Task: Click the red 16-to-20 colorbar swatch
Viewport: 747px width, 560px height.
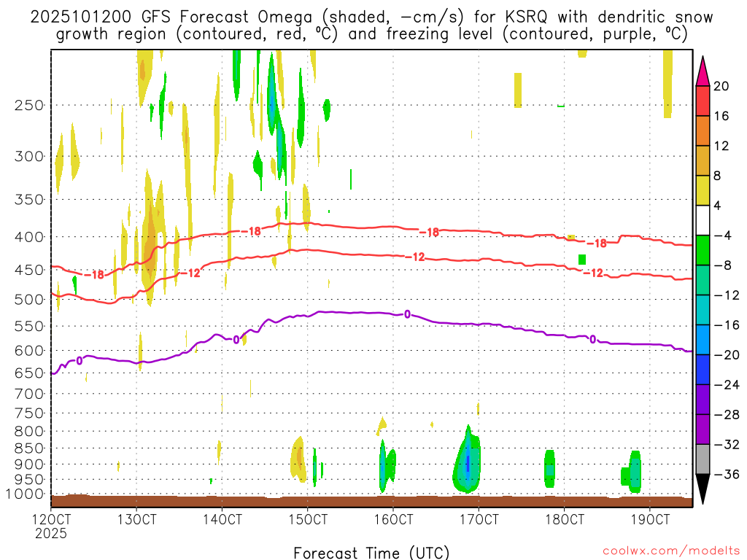Action: [x=703, y=101]
